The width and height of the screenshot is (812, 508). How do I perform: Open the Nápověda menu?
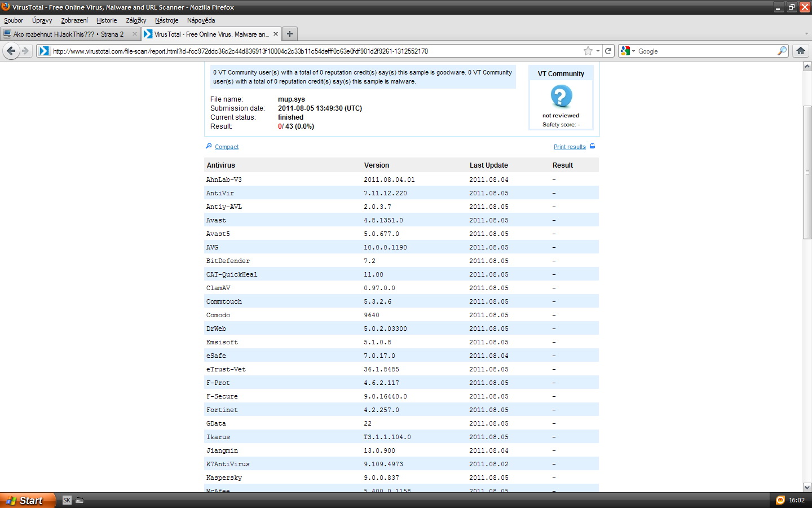[x=201, y=20]
